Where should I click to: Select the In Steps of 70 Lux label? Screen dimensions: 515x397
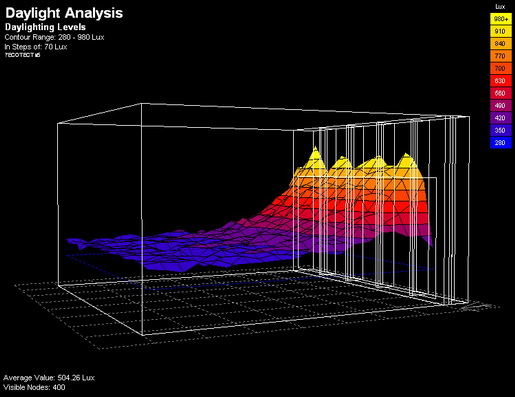click(36, 47)
